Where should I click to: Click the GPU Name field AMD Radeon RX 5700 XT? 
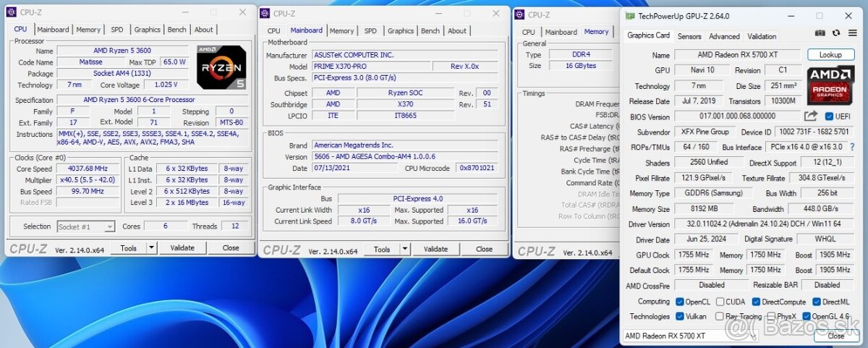point(737,55)
